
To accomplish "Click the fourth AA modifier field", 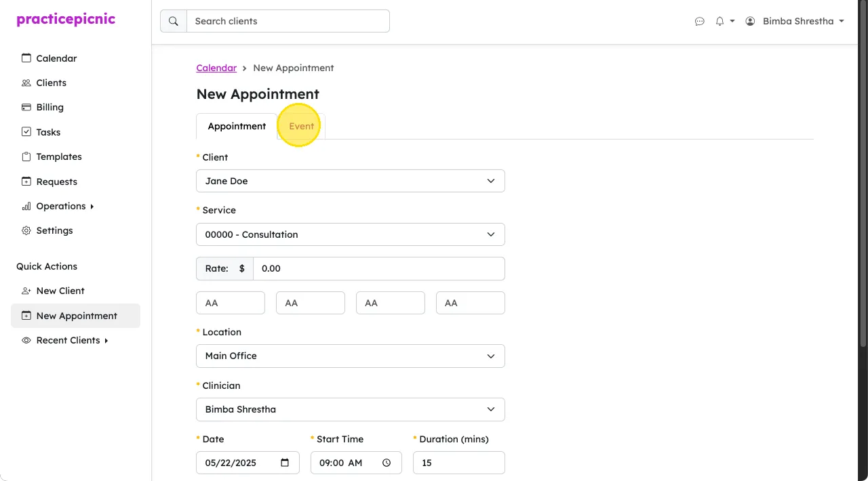I will [471, 303].
